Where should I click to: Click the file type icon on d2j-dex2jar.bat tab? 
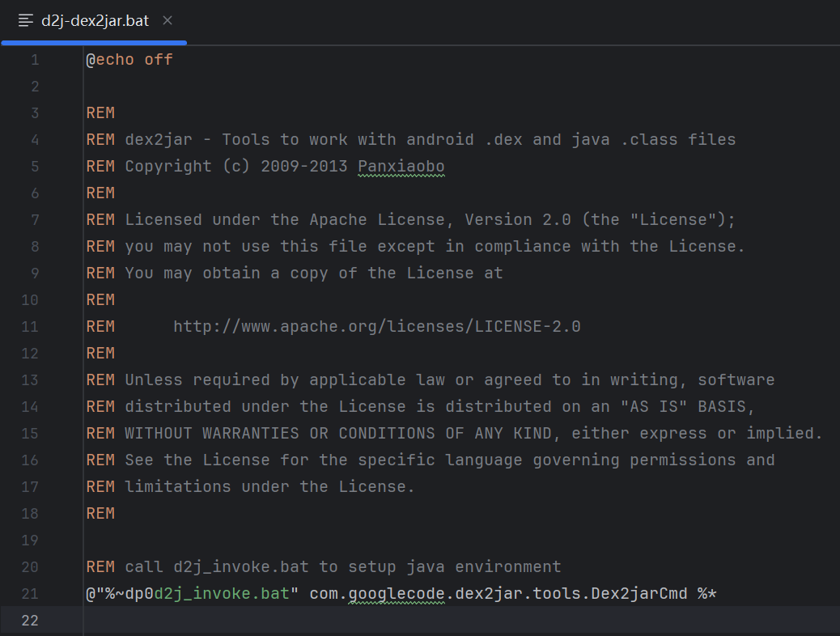pyautogui.click(x=26, y=21)
